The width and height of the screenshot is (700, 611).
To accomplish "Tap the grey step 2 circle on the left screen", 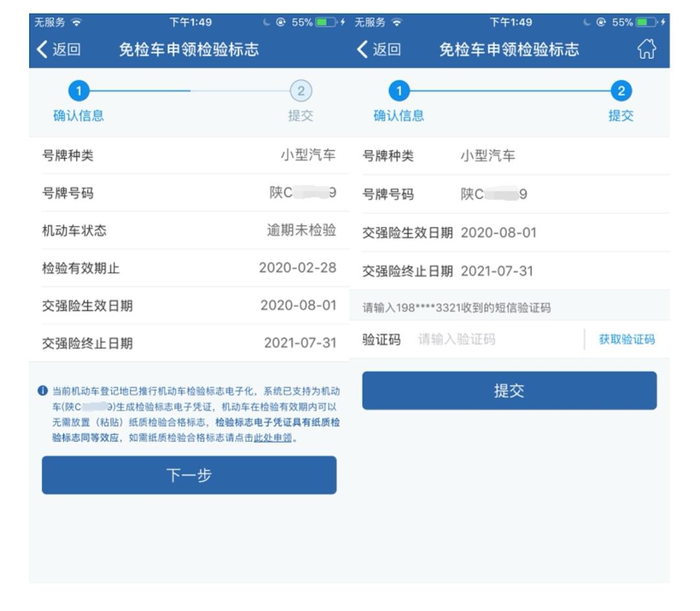I will pyautogui.click(x=300, y=92).
